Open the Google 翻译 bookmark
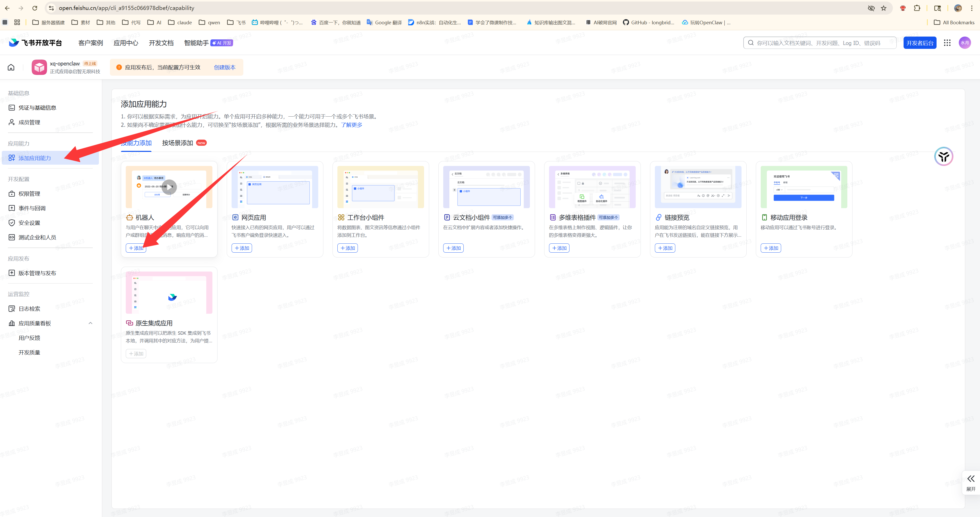The height and width of the screenshot is (517, 980). pyautogui.click(x=384, y=23)
